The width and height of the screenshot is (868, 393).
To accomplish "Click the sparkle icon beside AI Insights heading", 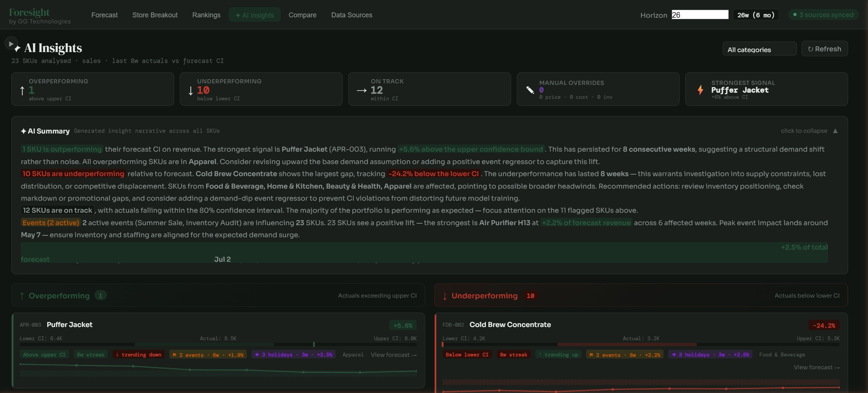I will 17,49.
